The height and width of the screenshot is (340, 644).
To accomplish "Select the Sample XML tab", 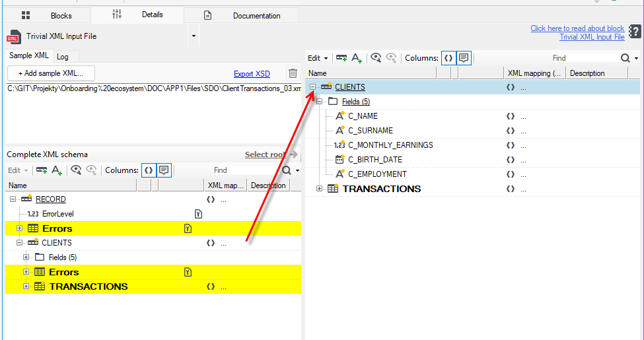I will coord(29,56).
